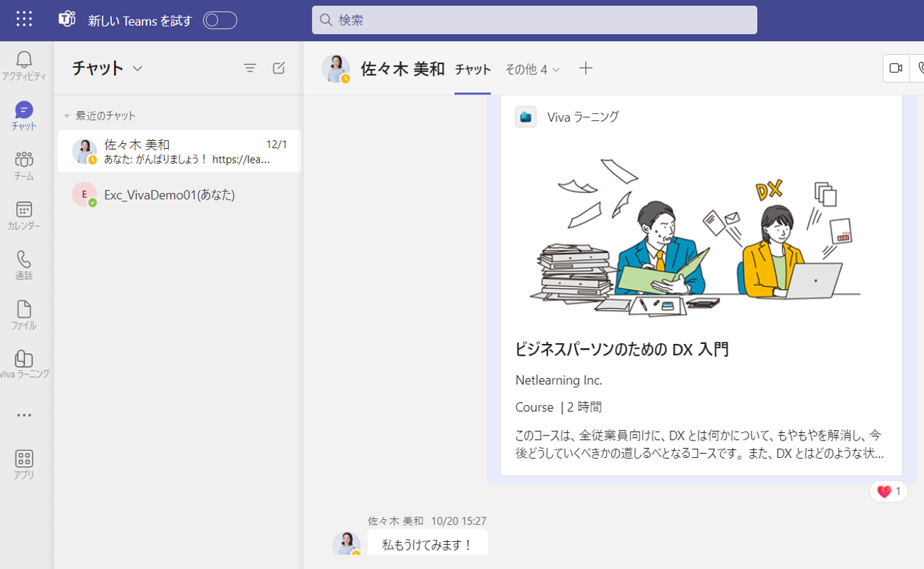
Task: Open ビジネスパーソンのための DX 入門 course title
Action: (x=622, y=349)
